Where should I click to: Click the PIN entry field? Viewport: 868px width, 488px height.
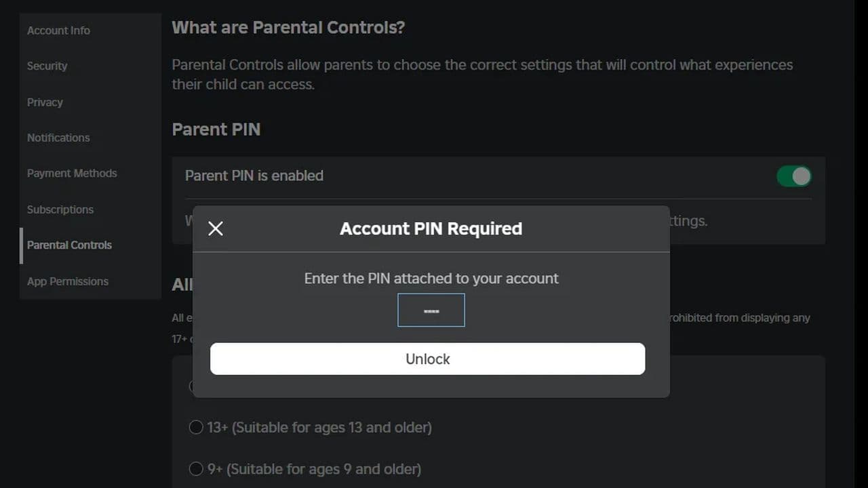(431, 310)
